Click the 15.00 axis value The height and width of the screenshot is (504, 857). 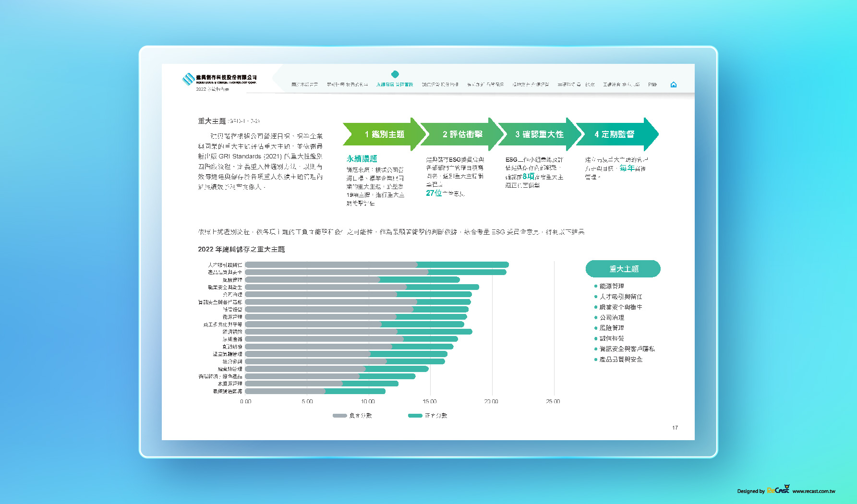(x=430, y=401)
